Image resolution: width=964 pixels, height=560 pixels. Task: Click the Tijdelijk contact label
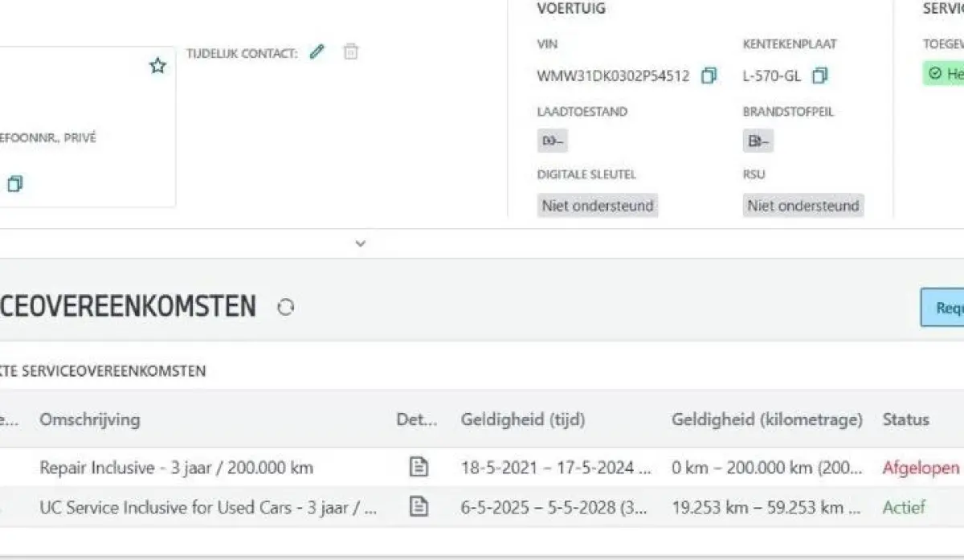click(x=242, y=53)
